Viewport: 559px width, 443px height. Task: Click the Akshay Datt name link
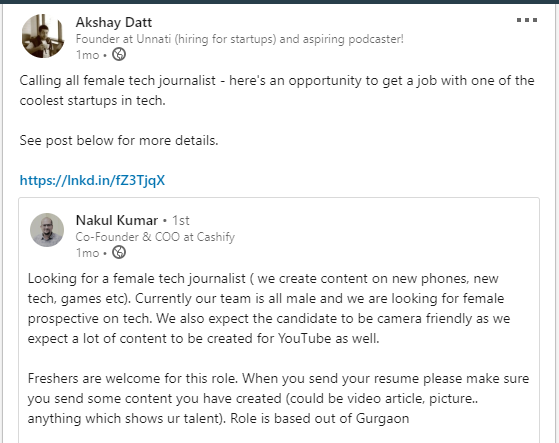tap(114, 22)
